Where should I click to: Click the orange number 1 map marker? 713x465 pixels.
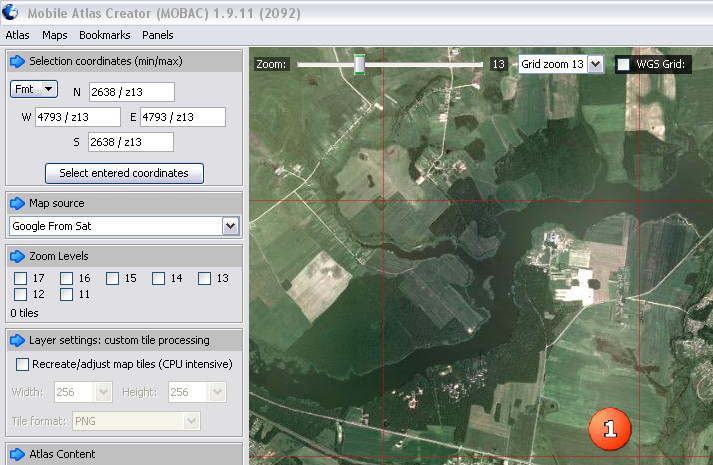tap(610, 429)
